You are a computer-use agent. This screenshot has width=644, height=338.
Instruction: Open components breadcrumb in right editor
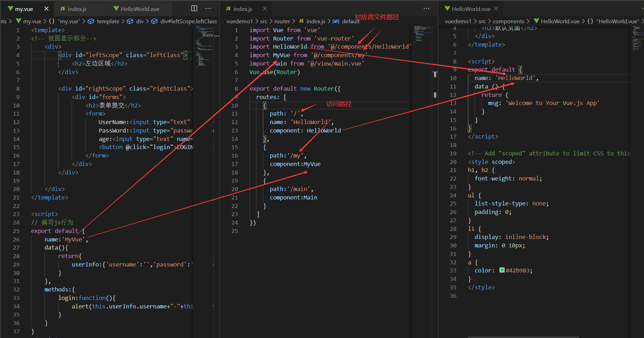pyautogui.click(x=508, y=21)
